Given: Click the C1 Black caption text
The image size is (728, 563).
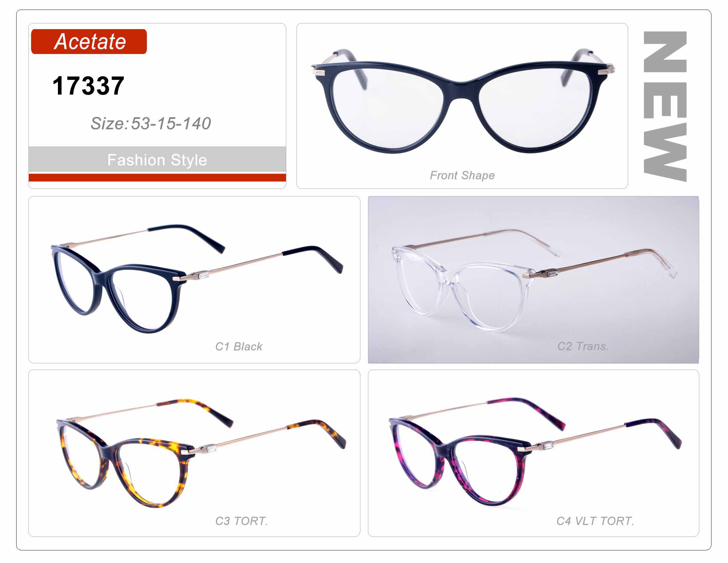Looking at the screenshot, I should point(239,346).
